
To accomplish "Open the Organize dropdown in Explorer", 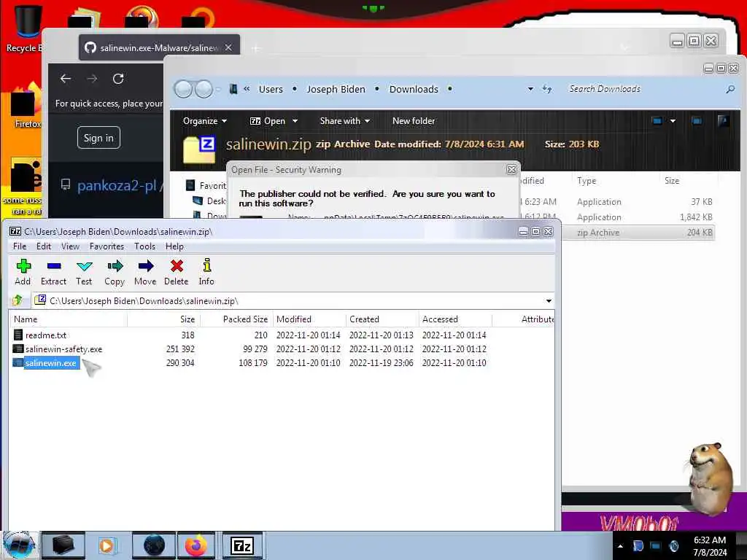I will pos(205,121).
